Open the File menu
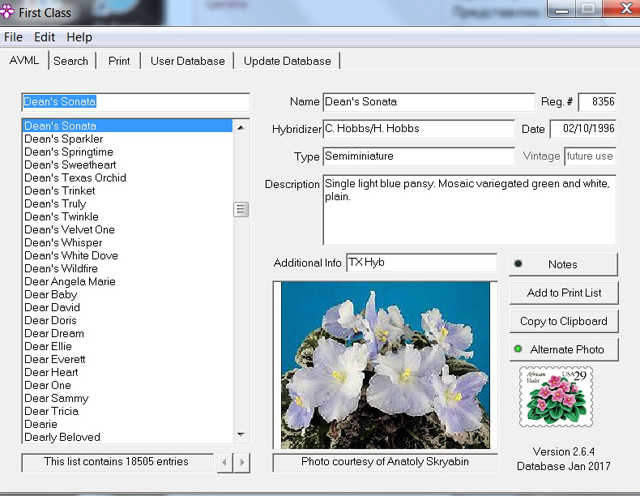This screenshot has height=496, width=640. point(13,37)
